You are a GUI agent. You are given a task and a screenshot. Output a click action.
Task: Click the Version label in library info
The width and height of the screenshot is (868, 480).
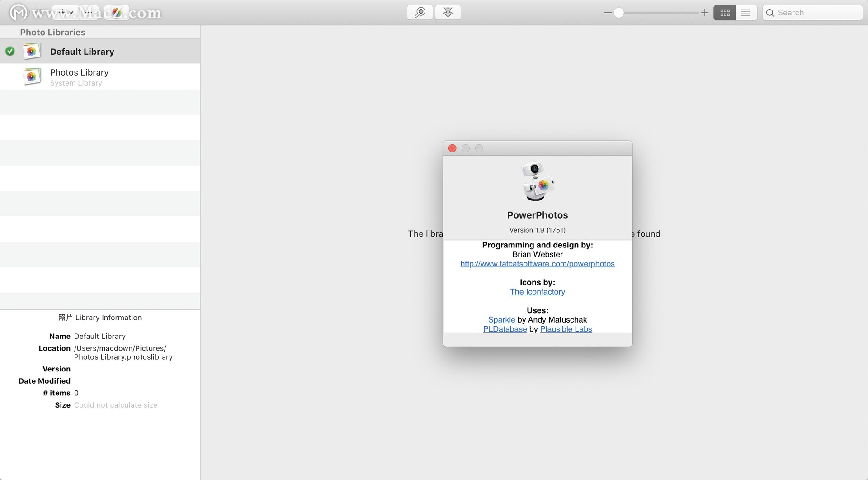(57, 369)
